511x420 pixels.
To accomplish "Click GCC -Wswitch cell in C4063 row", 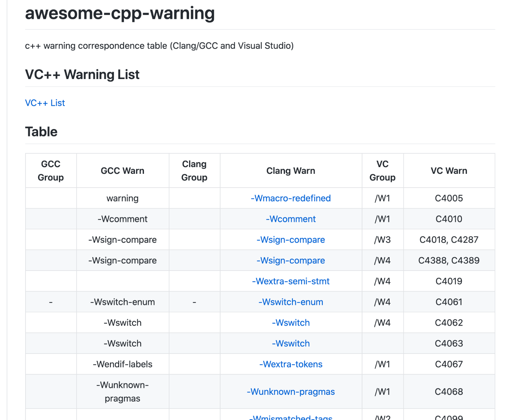I will [x=123, y=343].
